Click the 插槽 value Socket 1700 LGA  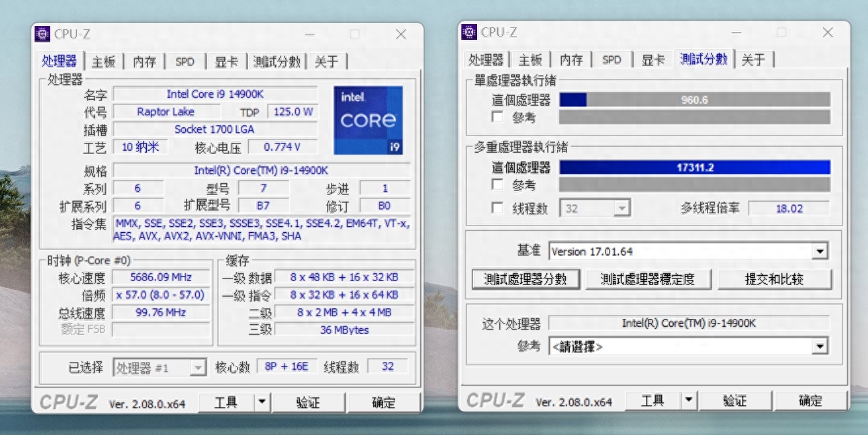coord(215,129)
